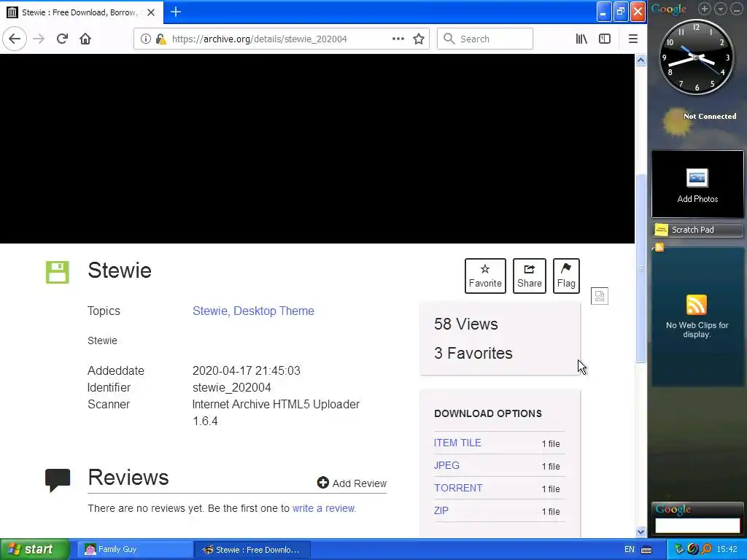Open the Firefox hamburger menu

pyautogui.click(x=632, y=39)
